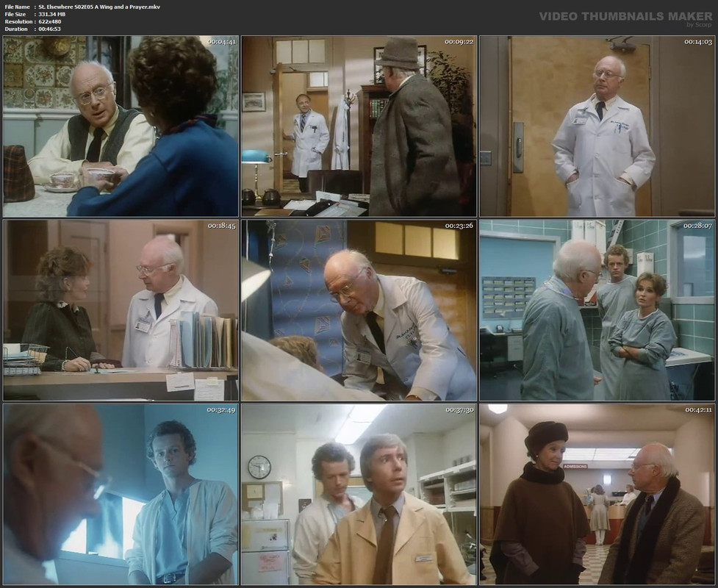Select the thumbnail timestamped 00:32:49

click(121, 495)
